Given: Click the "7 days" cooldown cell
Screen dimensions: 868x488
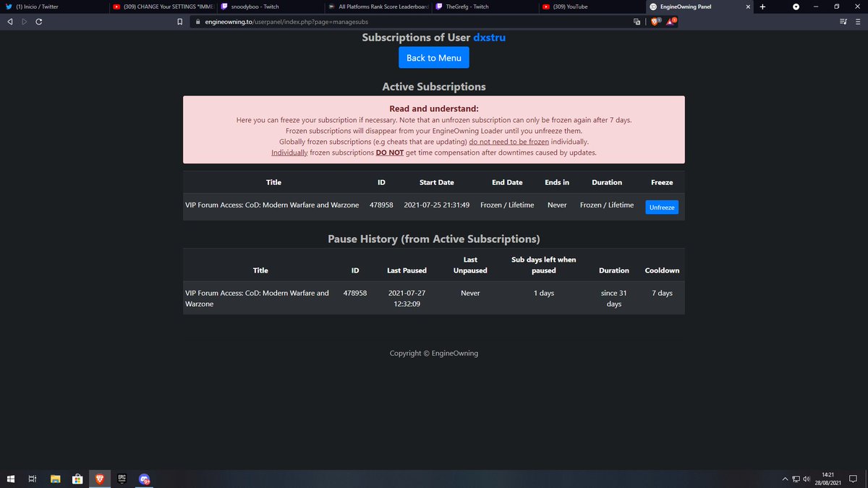Looking at the screenshot, I should (662, 294).
